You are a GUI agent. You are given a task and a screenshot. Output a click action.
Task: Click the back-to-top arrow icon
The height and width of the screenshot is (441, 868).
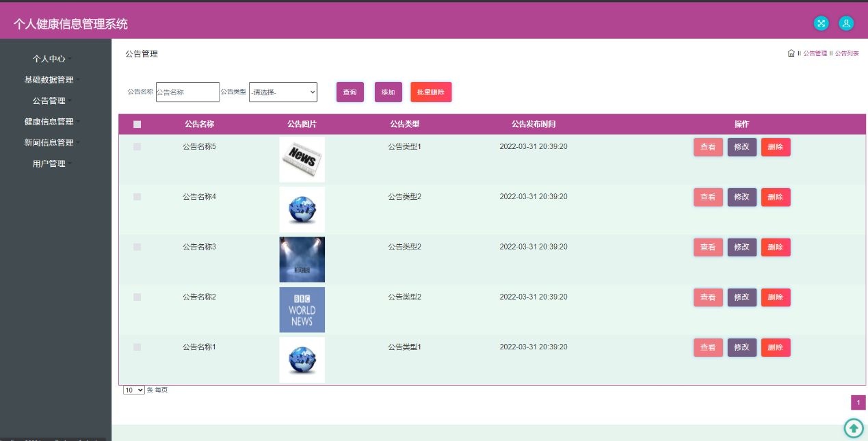coord(854,428)
